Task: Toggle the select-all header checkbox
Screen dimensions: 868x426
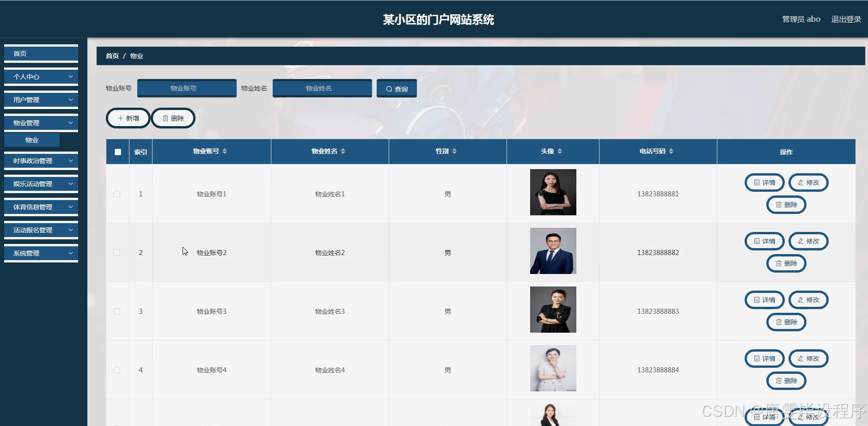Action: click(118, 152)
